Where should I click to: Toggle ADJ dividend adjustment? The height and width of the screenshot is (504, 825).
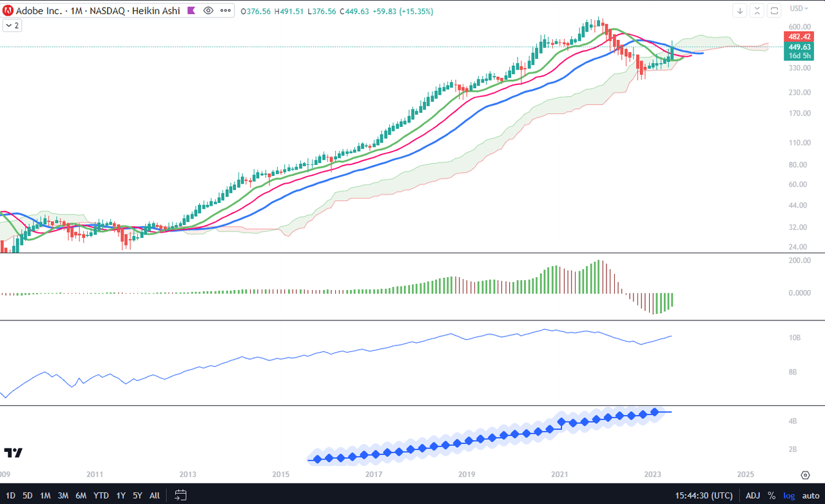point(753,496)
